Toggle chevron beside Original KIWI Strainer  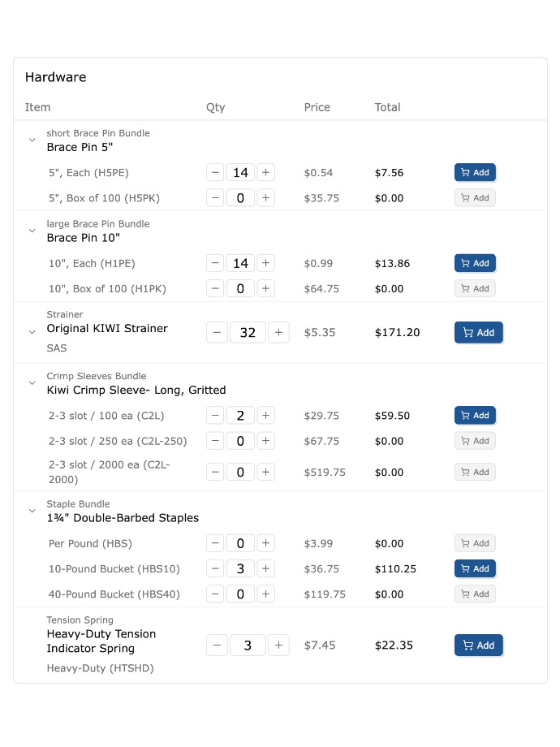(32, 332)
